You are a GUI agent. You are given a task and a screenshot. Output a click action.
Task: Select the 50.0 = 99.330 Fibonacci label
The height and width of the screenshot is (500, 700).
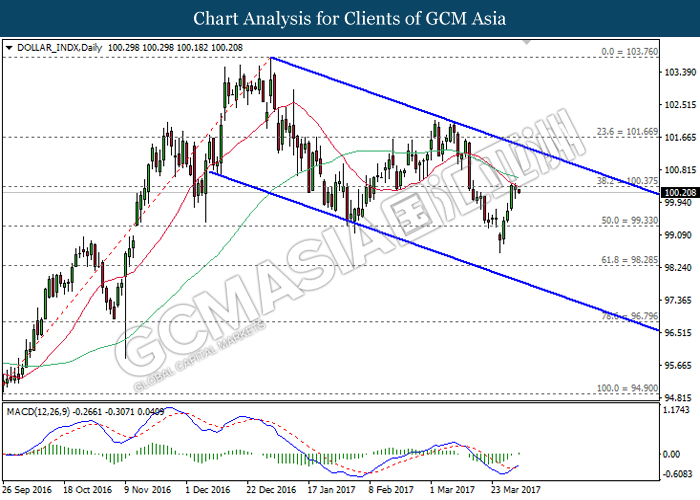pyautogui.click(x=629, y=221)
